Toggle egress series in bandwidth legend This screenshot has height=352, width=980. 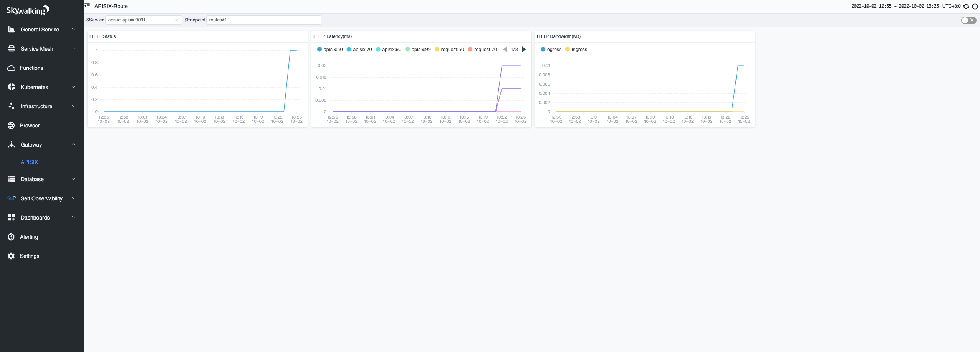551,50
